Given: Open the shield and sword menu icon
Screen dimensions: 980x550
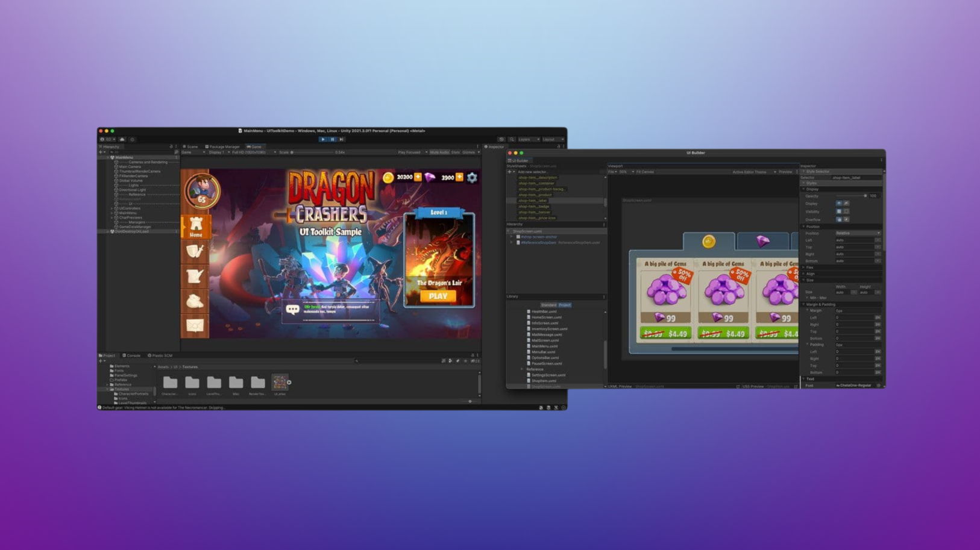Looking at the screenshot, I should [x=195, y=251].
